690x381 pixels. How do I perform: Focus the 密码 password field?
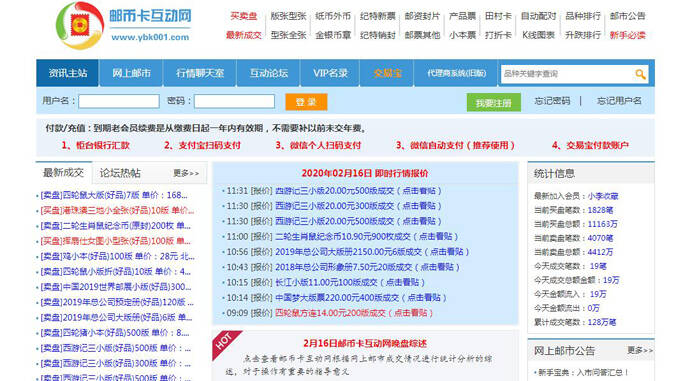click(234, 101)
